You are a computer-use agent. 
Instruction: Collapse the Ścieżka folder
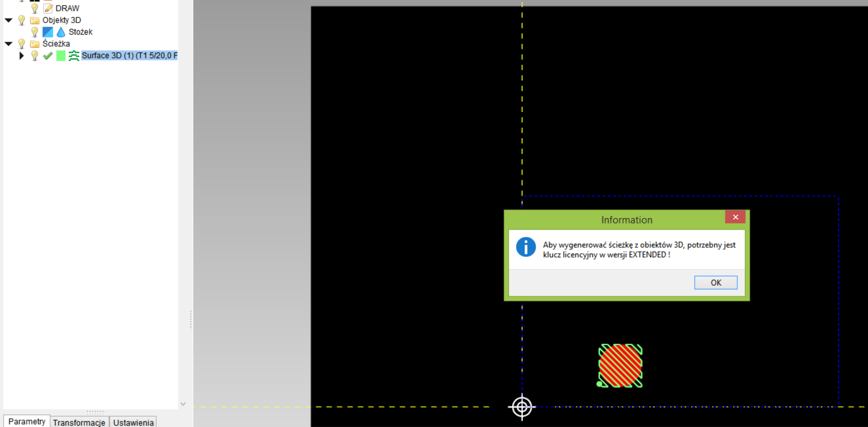pyautogui.click(x=8, y=44)
